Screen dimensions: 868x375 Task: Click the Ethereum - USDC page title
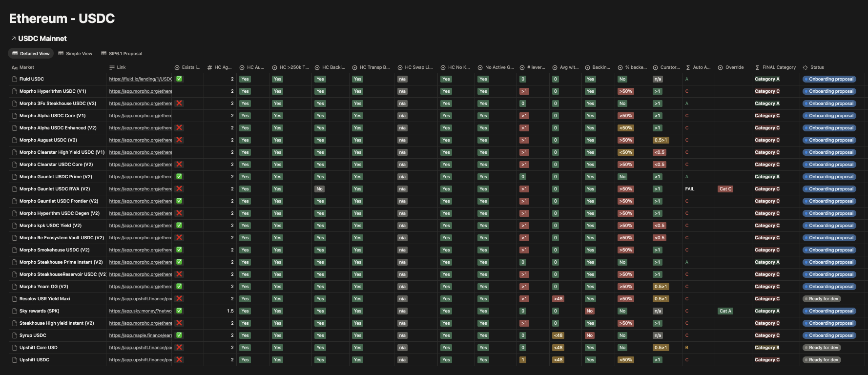click(x=62, y=19)
